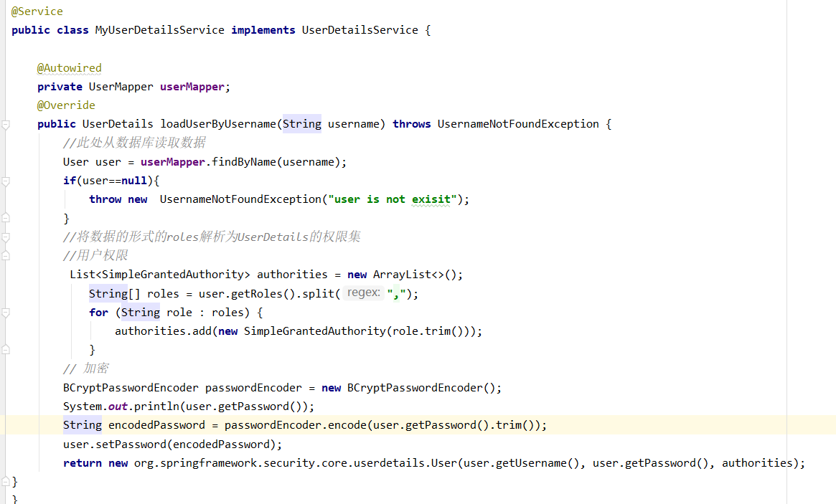
Task: Click the comment //将数据的形式的roles解析为UserDetails的权限集
Action: tap(212, 237)
